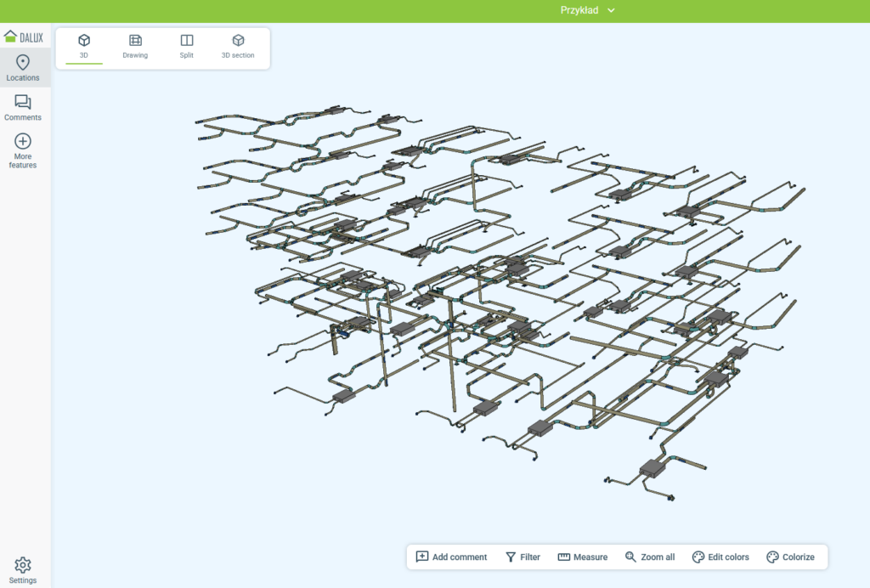Open the Przykład project dropdown

(x=610, y=11)
